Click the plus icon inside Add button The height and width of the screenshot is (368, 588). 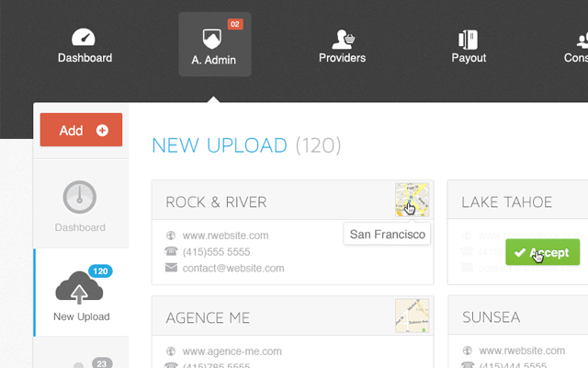click(102, 131)
